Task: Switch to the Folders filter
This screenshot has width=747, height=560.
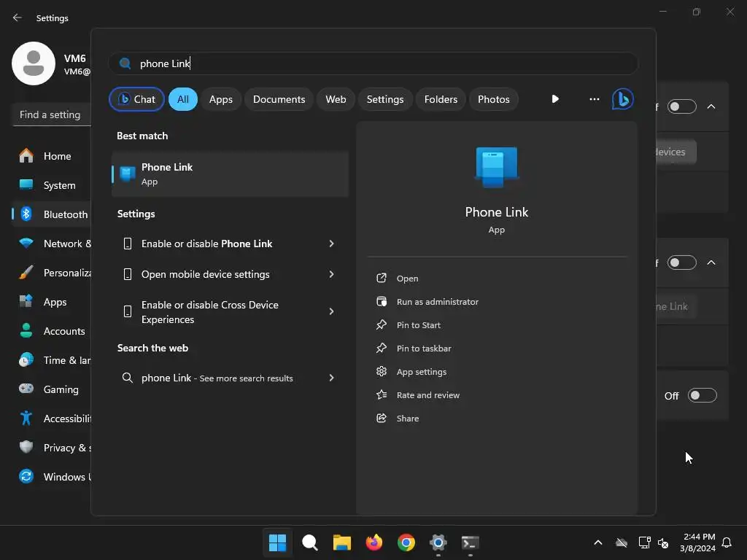Action: pyautogui.click(x=441, y=99)
